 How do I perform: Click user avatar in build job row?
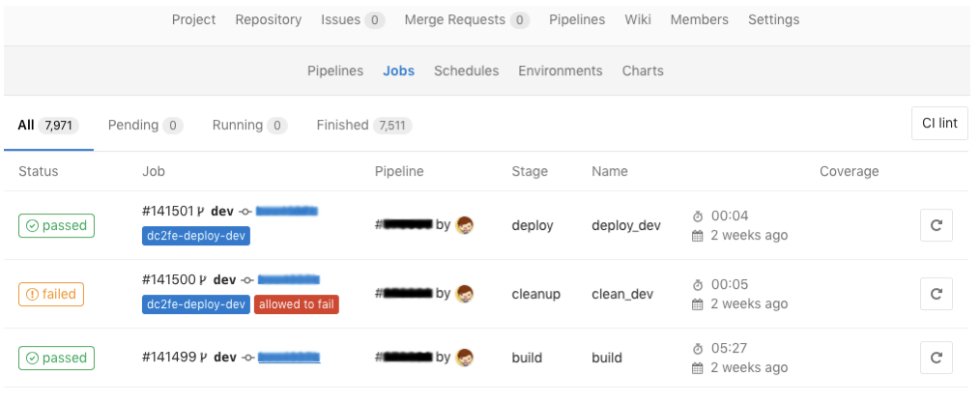[x=465, y=358]
